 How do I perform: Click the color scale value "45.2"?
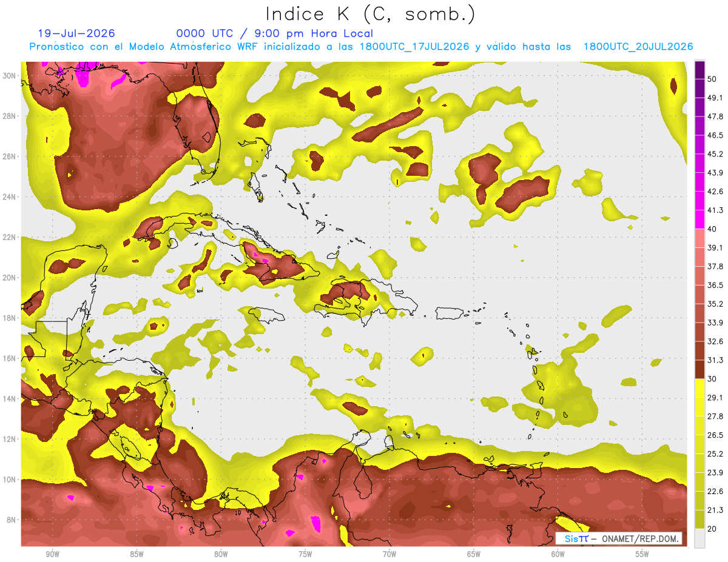click(715, 154)
